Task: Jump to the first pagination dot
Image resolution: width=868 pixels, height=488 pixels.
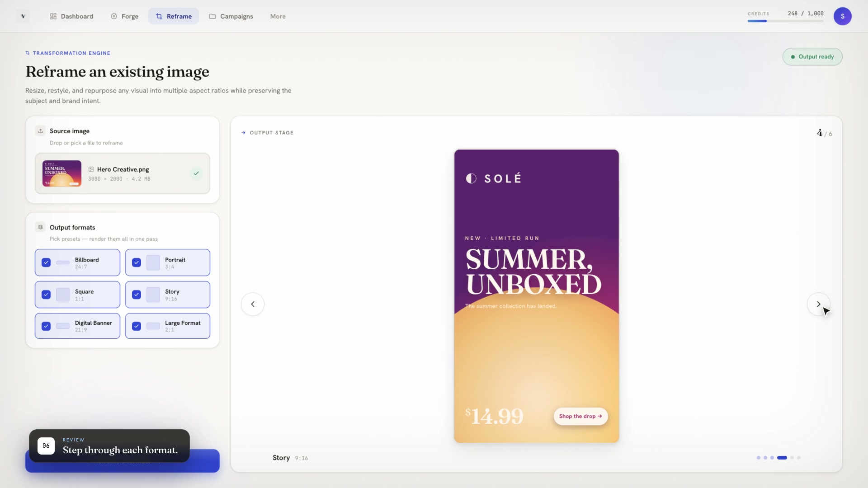Action: click(x=759, y=458)
